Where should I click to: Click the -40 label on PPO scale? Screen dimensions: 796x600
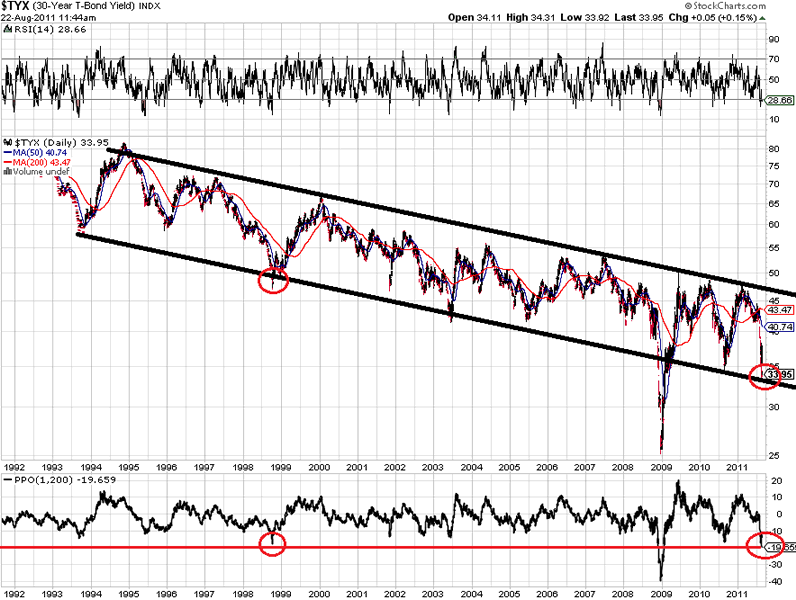(775, 582)
